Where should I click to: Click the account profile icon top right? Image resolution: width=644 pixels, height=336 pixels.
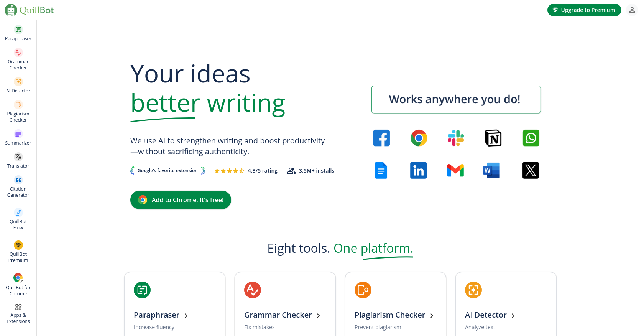point(632,10)
